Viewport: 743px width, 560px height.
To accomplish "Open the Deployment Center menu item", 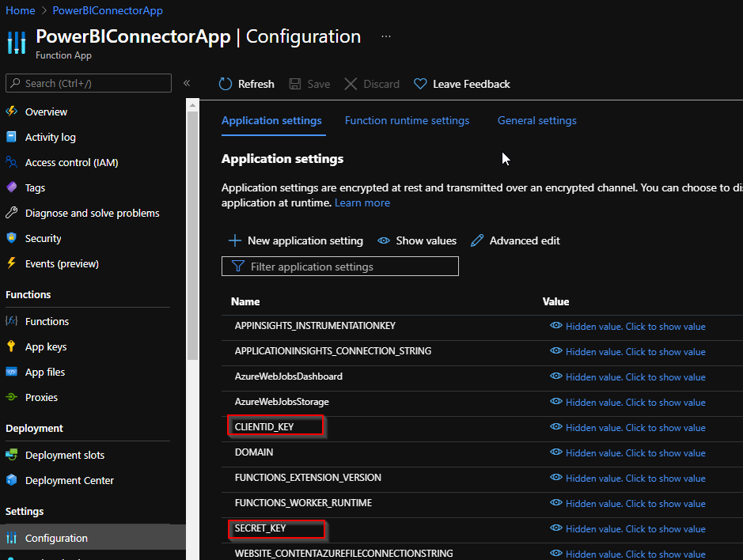I will tap(69, 480).
